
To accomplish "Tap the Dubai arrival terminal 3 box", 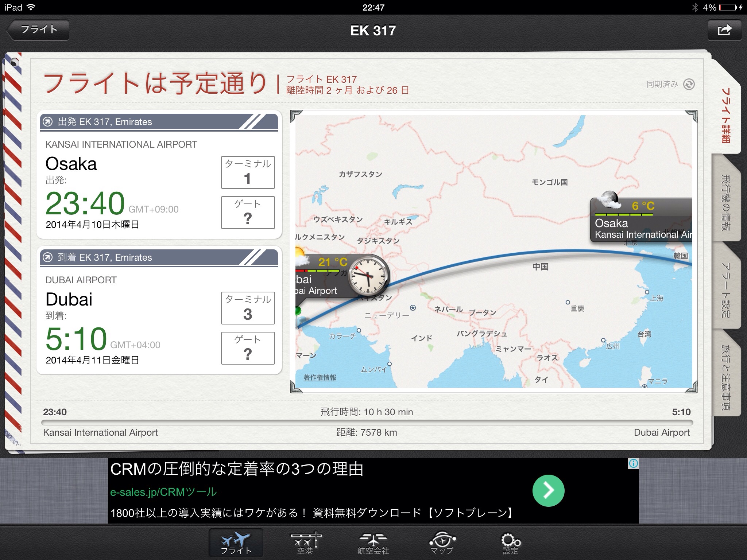I will pos(248,308).
